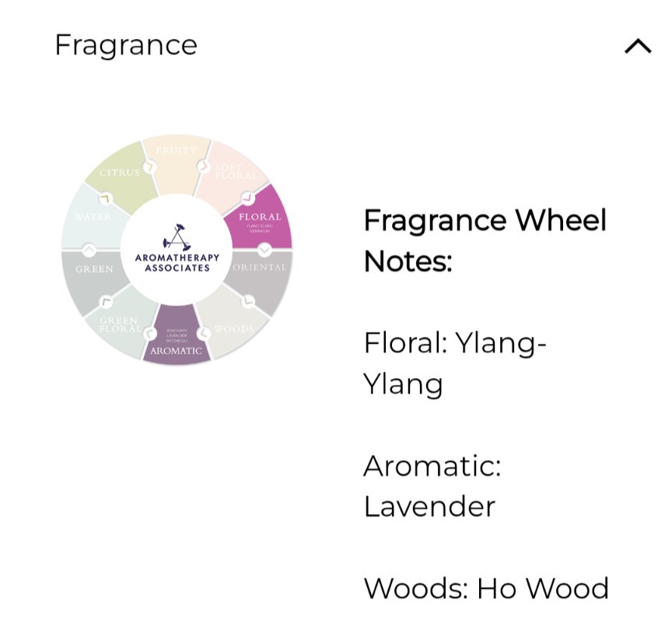Click the Woods wheel segment
672x634 pixels.
click(x=233, y=324)
